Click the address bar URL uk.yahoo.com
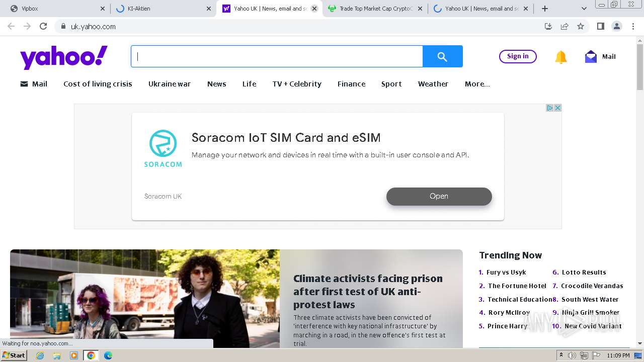Screen dimensions: 644x362 [x=93, y=27]
